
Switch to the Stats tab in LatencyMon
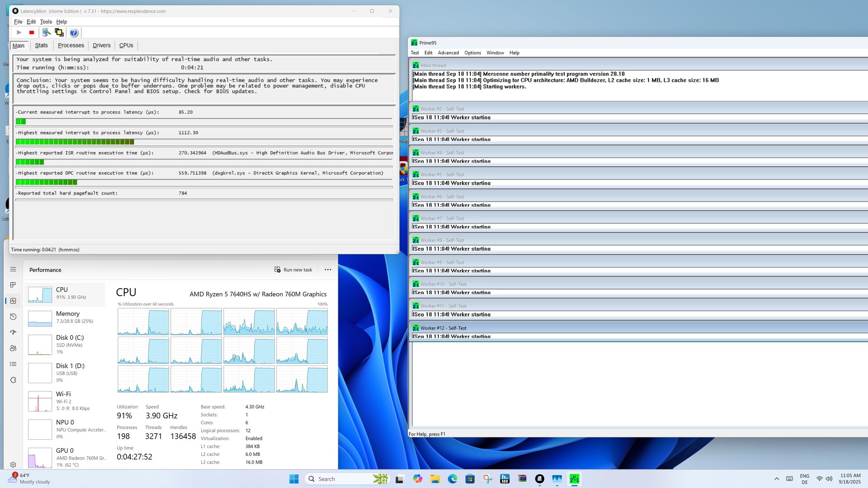tap(41, 45)
